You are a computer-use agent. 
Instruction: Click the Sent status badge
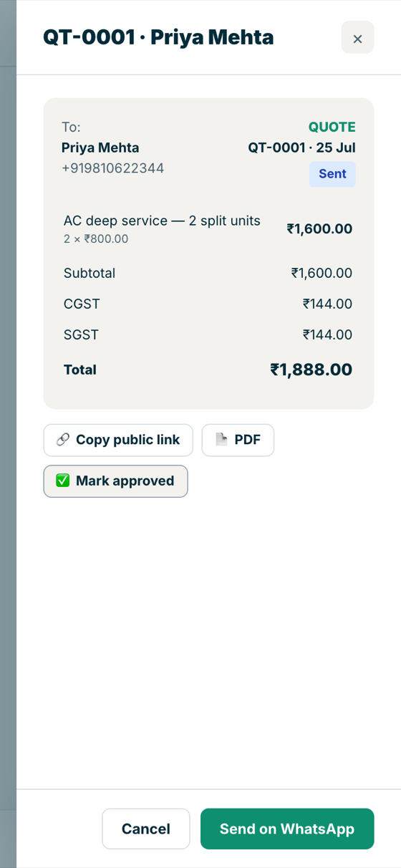tap(332, 174)
